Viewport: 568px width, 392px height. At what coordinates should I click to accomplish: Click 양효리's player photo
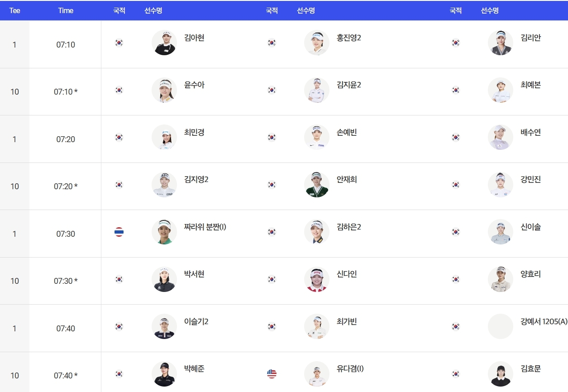pyautogui.click(x=501, y=279)
